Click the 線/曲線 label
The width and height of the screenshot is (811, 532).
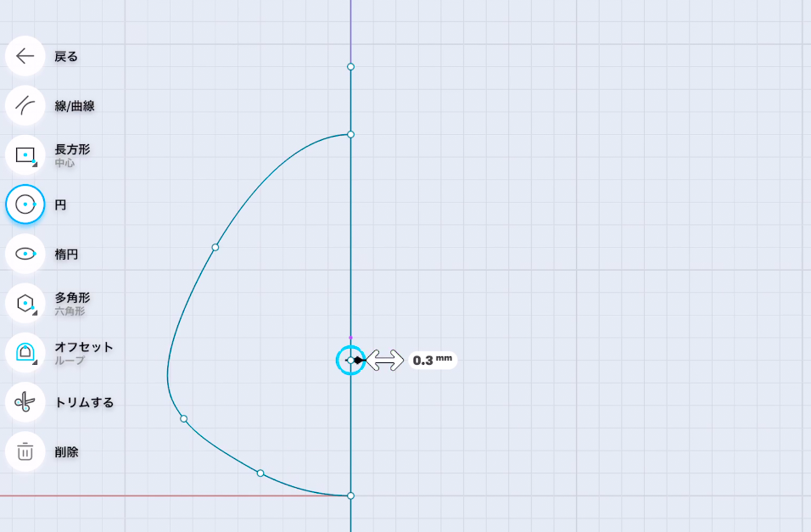pos(75,106)
